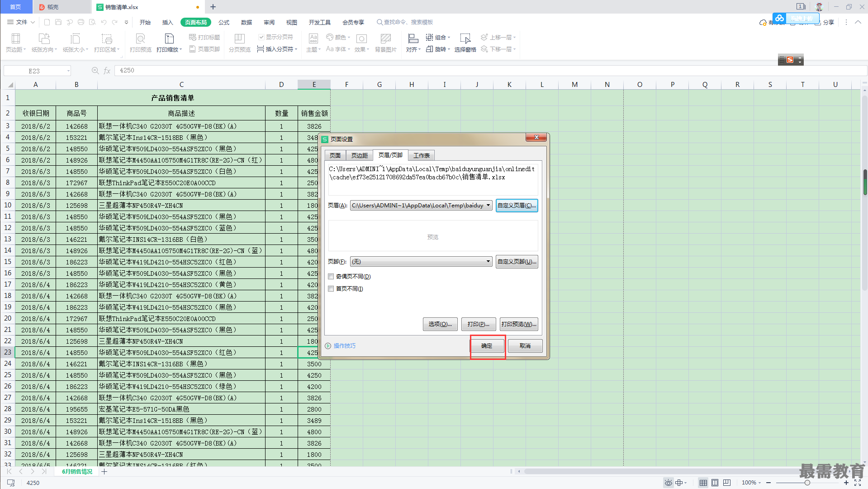Viewport: 868px width, 489px height.
Task: Open the 主题 themes tool
Action: [x=313, y=43]
